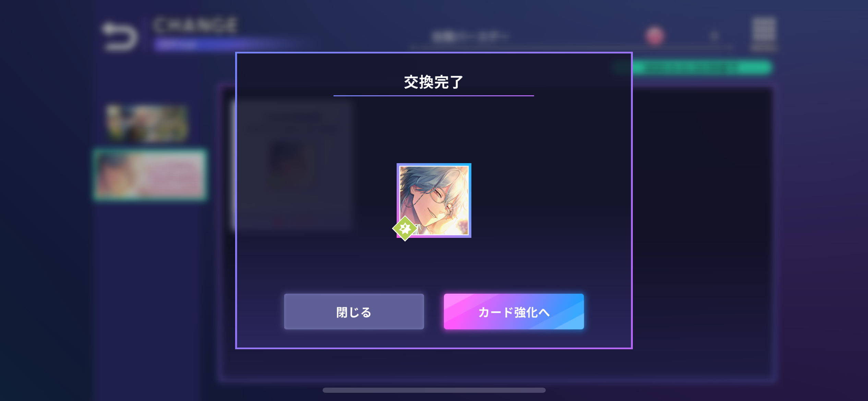Tap the 閉じる button
Image resolution: width=868 pixels, height=401 pixels.
click(x=354, y=312)
